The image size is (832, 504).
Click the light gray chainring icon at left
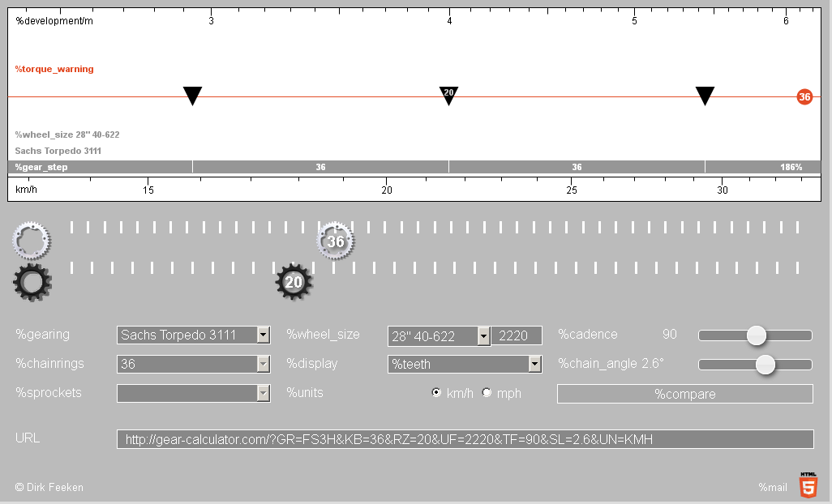(31, 240)
